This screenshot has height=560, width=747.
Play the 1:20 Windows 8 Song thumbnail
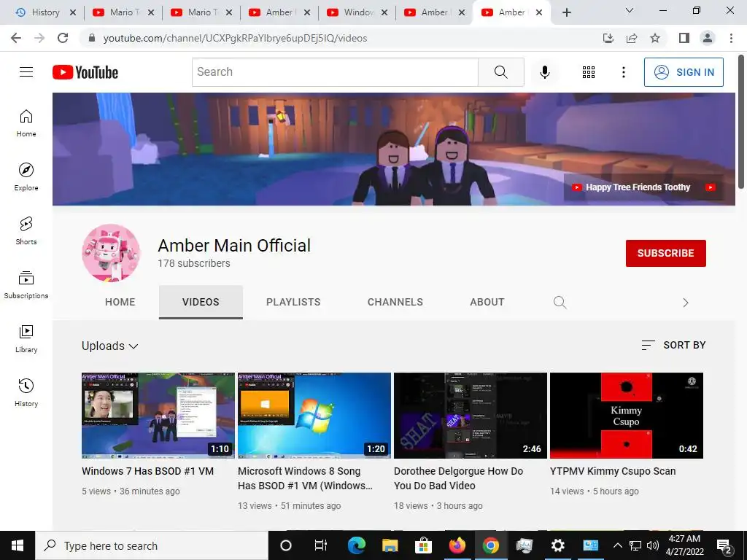314,415
